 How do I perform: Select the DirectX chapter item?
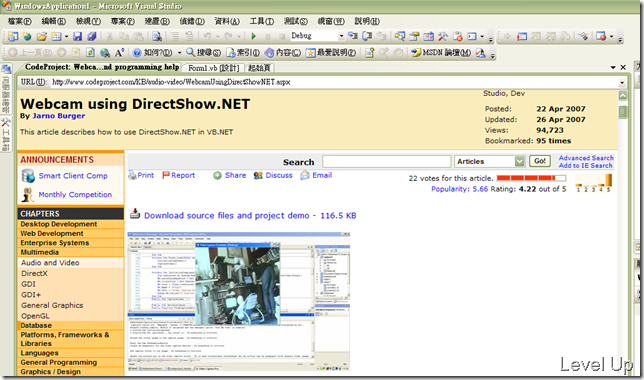click(34, 273)
